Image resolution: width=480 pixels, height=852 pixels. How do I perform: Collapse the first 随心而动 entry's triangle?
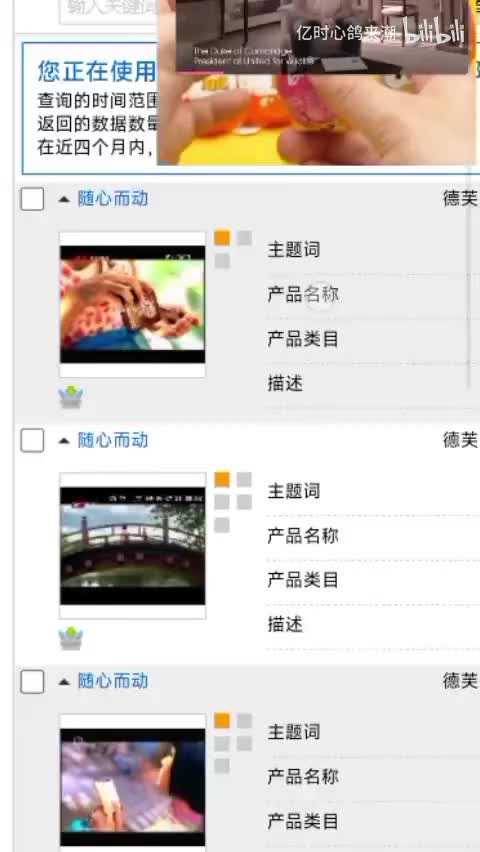click(64, 199)
